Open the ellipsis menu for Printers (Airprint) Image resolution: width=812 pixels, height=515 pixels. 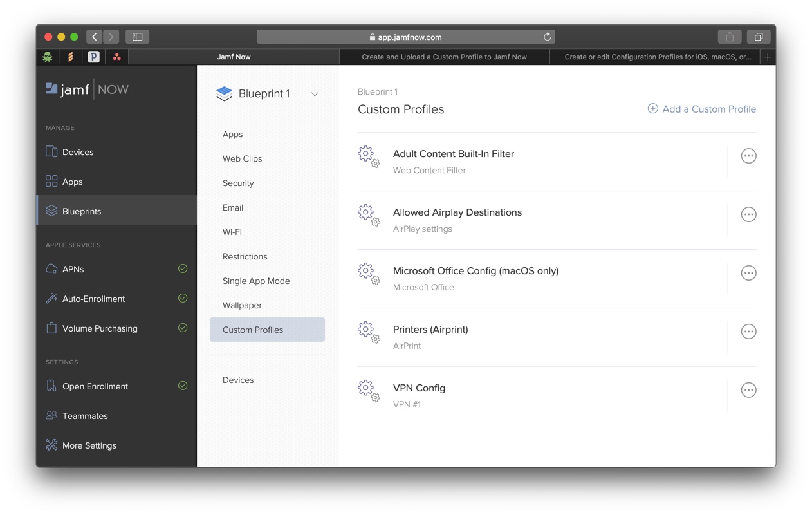tap(748, 331)
